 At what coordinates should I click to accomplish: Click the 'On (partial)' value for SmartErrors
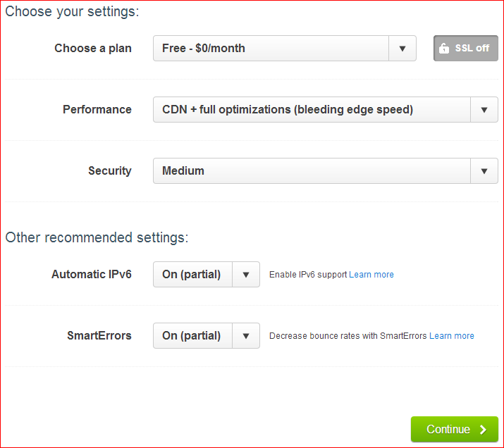[x=192, y=336]
